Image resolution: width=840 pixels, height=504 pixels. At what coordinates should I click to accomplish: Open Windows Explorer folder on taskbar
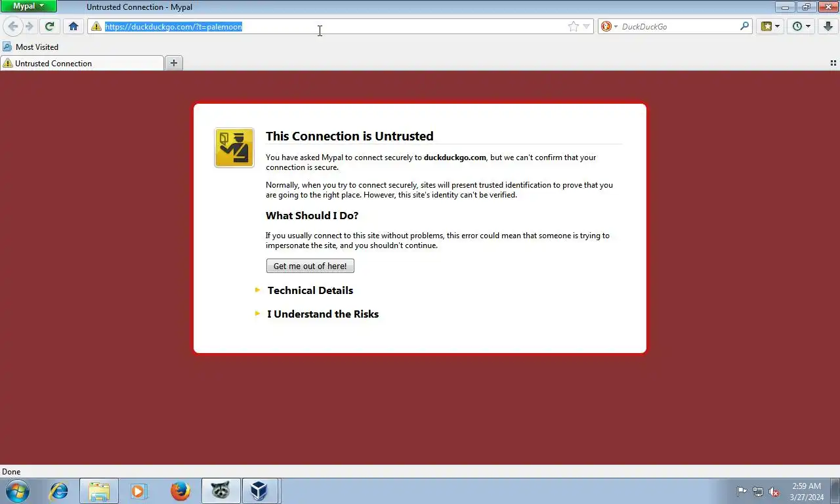(x=99, y=491)
